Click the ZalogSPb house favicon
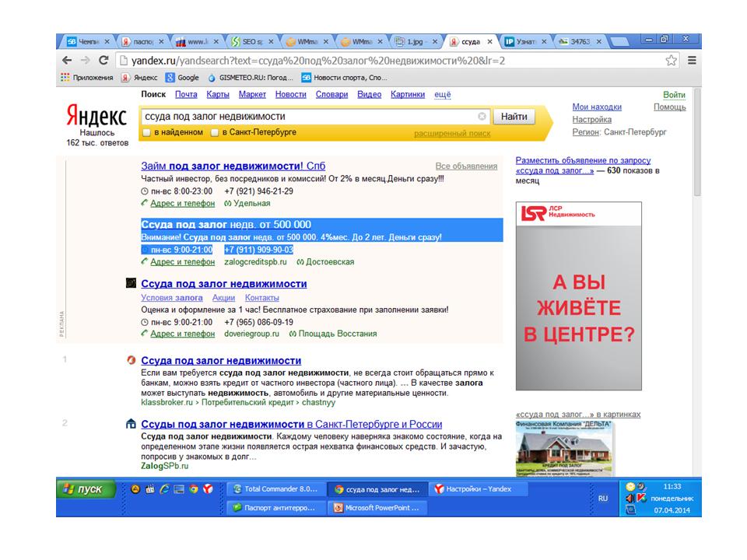The height and width of the screenshot is (560, 747). (x=131, y=424)
